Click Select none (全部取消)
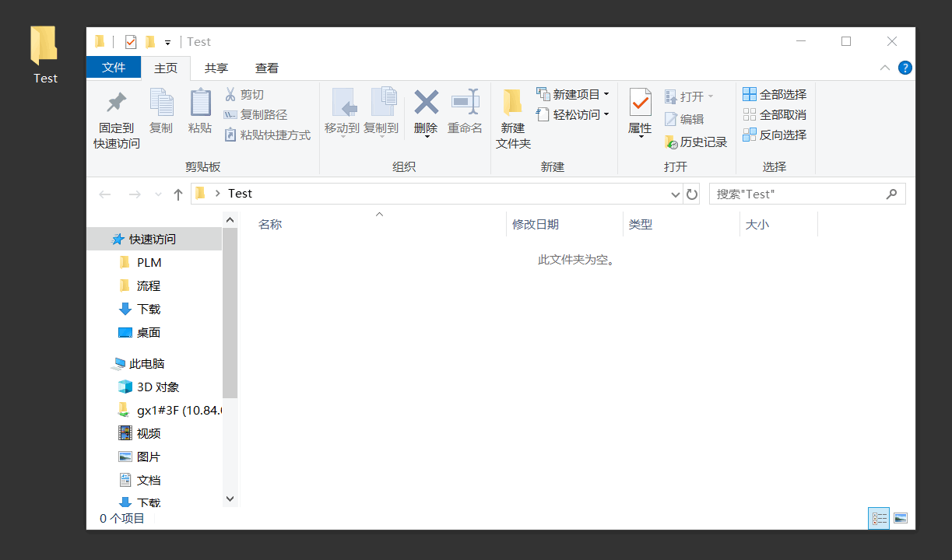This screenshot has width=952, height=560. pyautogui.click(x=774, y=114)
